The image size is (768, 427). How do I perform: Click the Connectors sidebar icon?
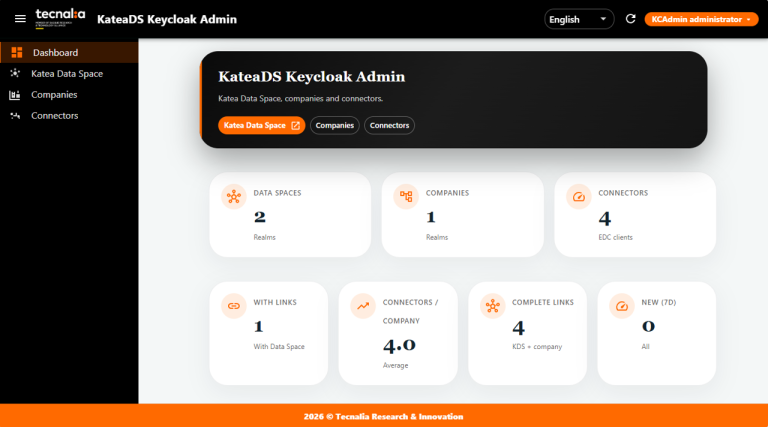tap(15, 116)
